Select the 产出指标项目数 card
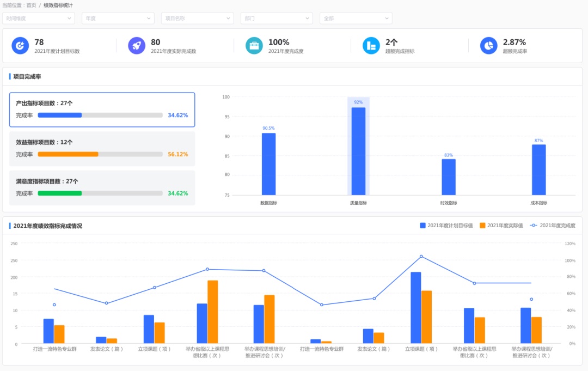 pos(102,110)
